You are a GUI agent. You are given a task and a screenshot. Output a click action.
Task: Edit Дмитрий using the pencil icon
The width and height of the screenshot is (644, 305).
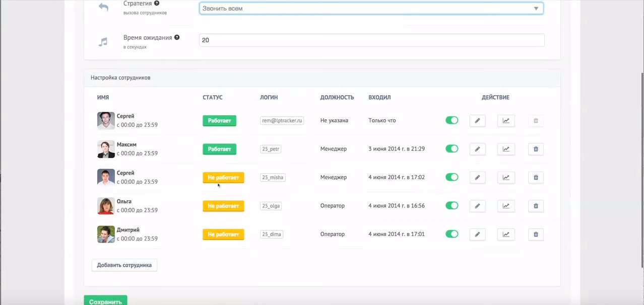click(x=477, y=235)
